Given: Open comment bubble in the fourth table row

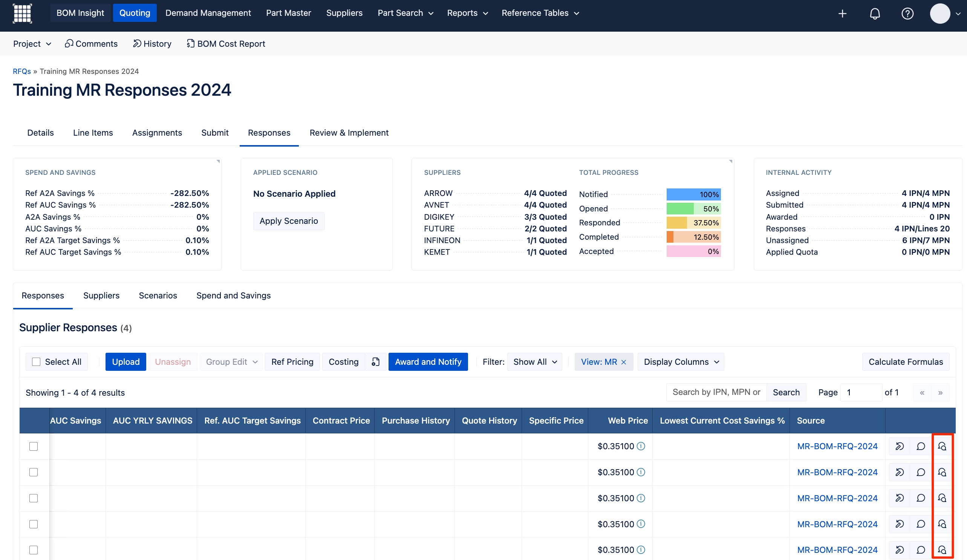Looking at the screenshot, I should pos(921,524).
